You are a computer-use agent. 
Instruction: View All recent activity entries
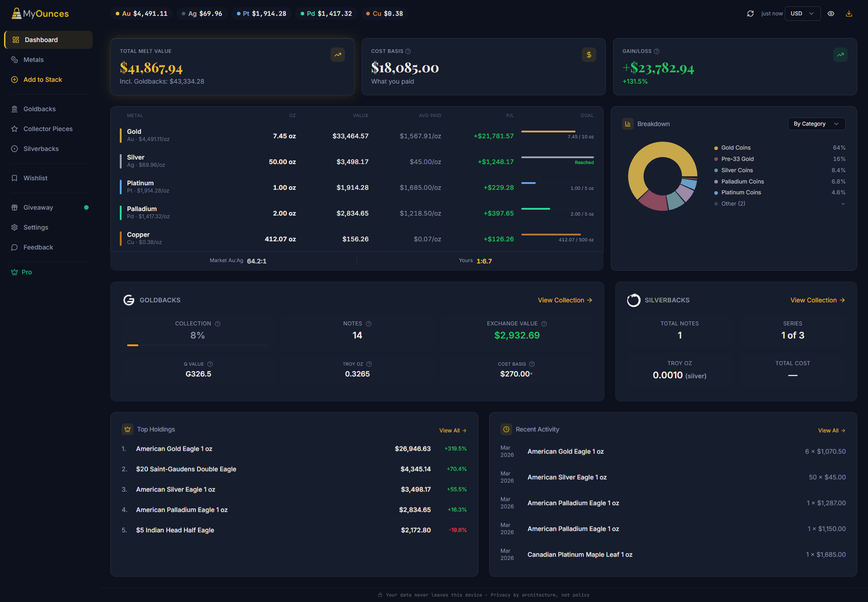tap(832, 430)
